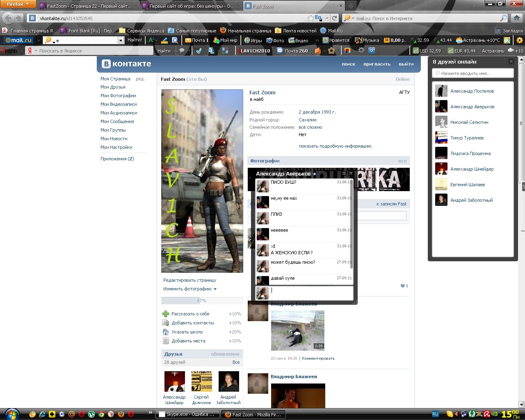Click the VK поиск header link

pos(348,64)
